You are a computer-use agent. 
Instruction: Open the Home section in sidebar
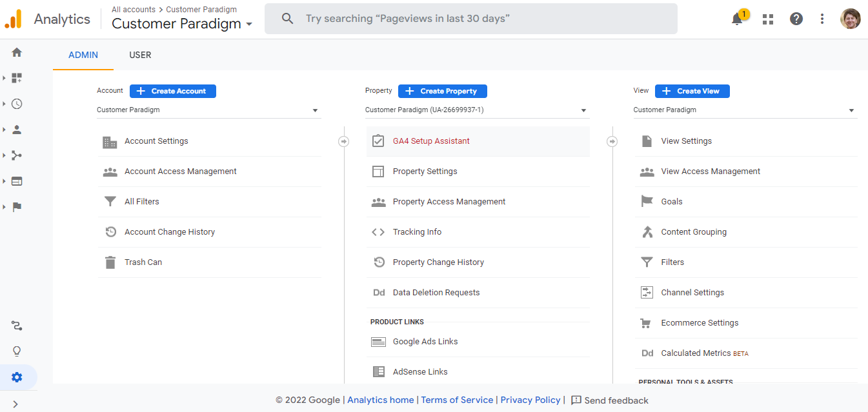[16, 52]
